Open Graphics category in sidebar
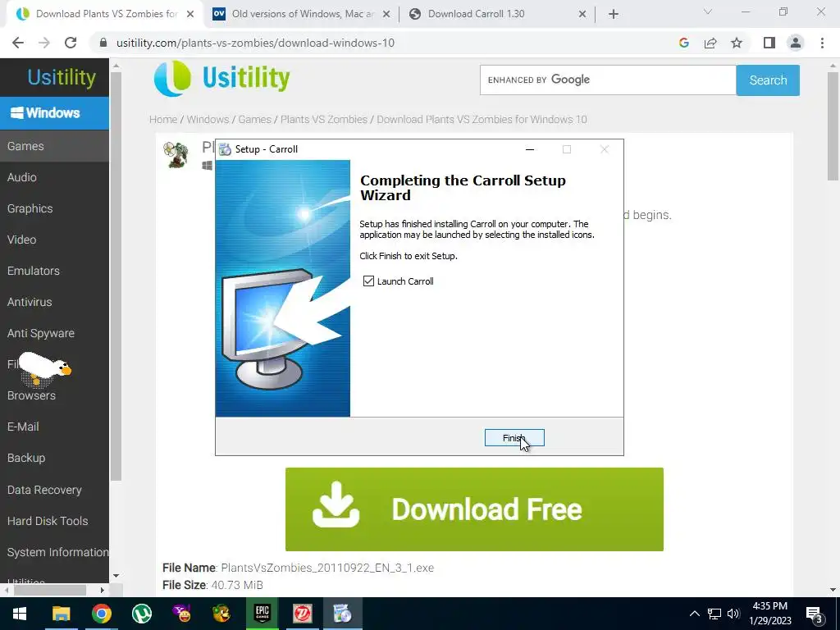This screenshot has width=840, height=630. click(54, 208)
